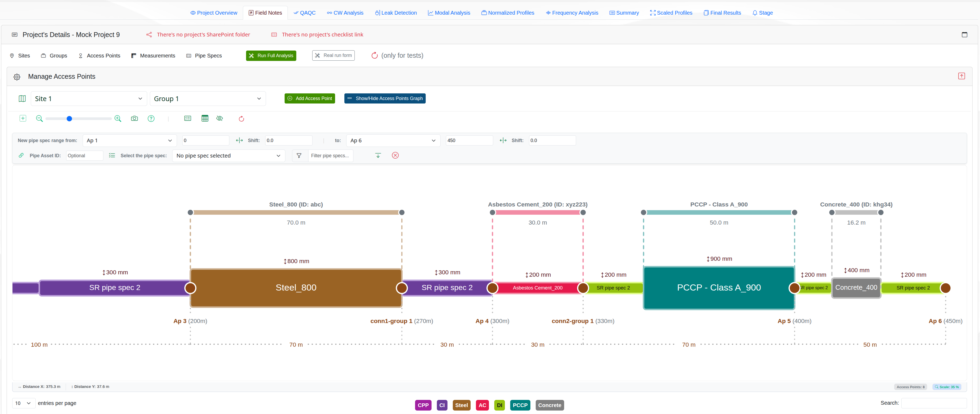Toggle Show/Hide Access Points Graph
Viewport: 980px width, 414px height.
tap(385, 98)
